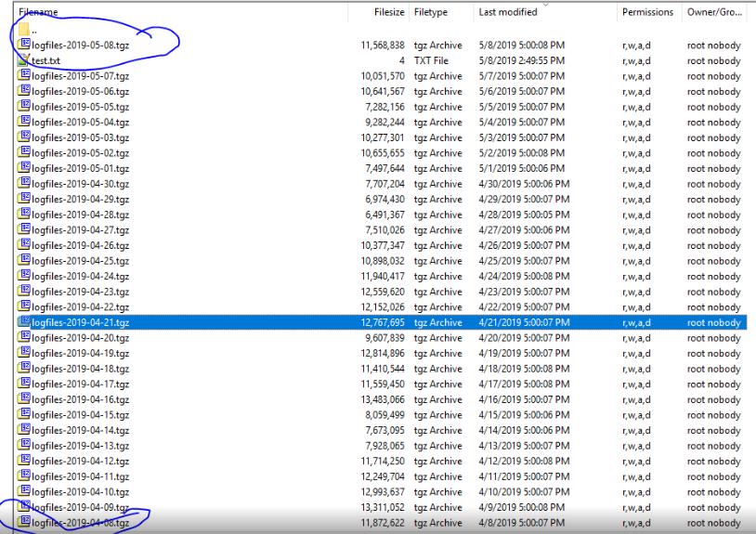Click the text file icon of test.txt
The width and height of the screenshot is (756, 534).
click(x=23, y=59)
